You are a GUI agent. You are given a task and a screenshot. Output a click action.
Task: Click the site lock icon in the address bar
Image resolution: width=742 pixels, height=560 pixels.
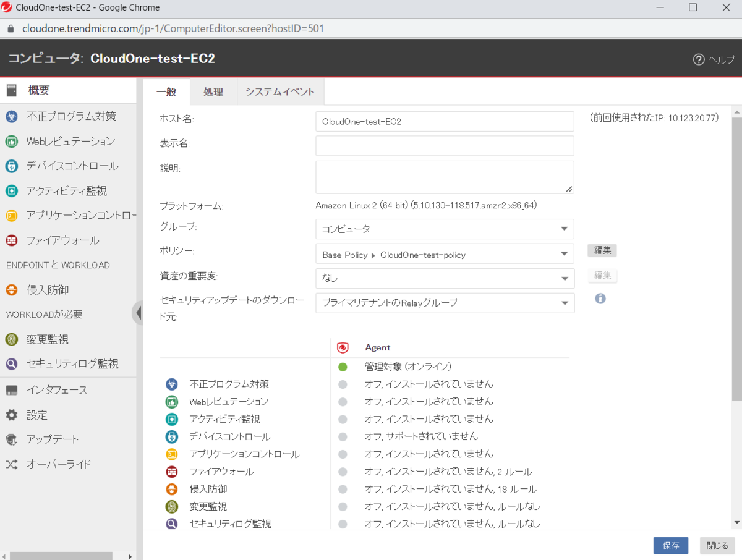(10, 28)
